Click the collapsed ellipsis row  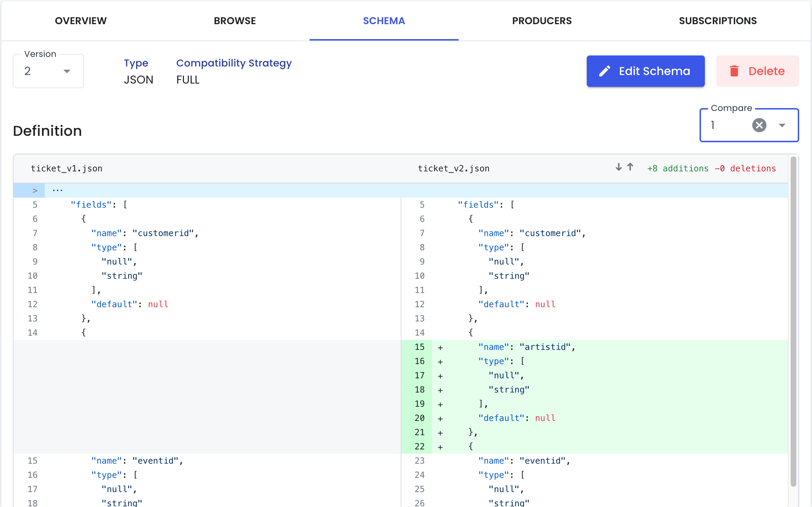(58, 191)
